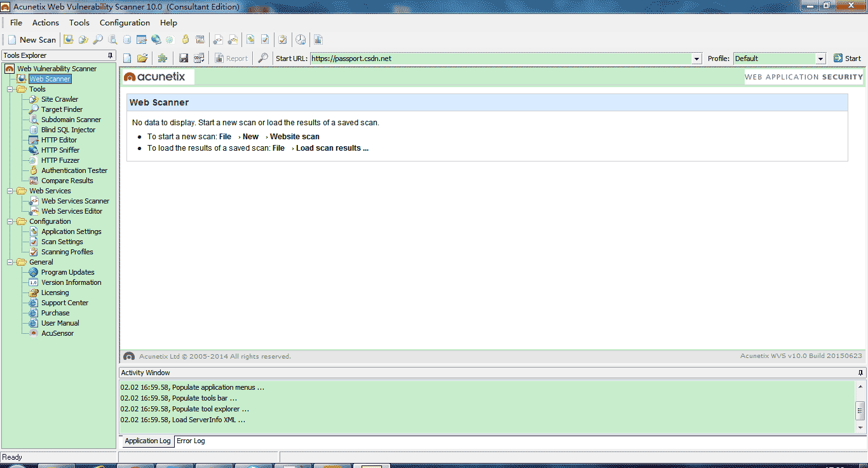Open the Configuration menu
Screen dimensions: 868x468
point(125,22)
